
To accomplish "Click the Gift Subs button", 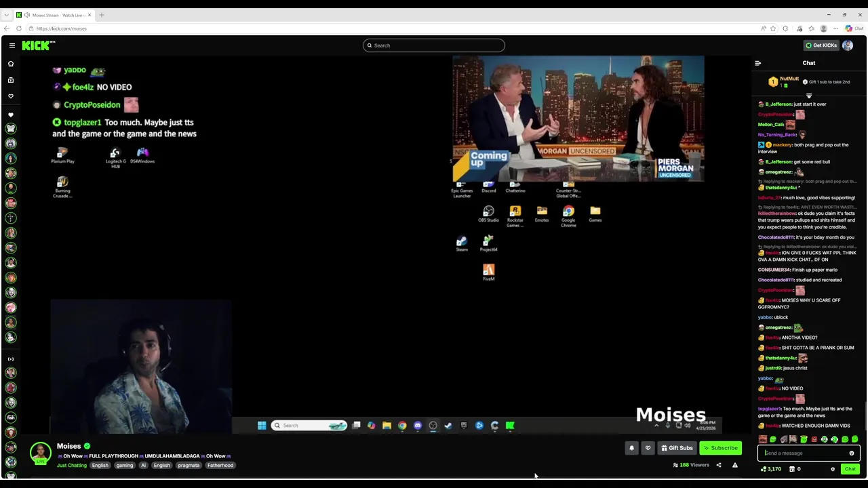I will click(677, 448).
